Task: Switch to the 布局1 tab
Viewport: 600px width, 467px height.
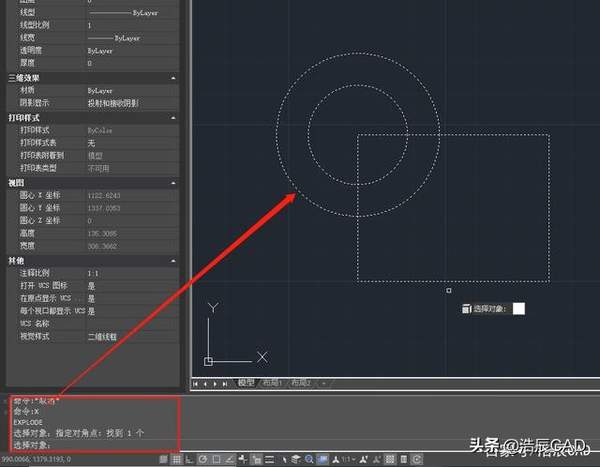Action: point(272,382)
